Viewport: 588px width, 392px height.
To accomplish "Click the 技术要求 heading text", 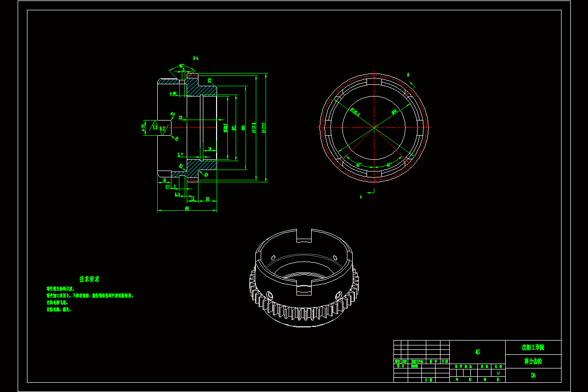I will tap(89, 279).
